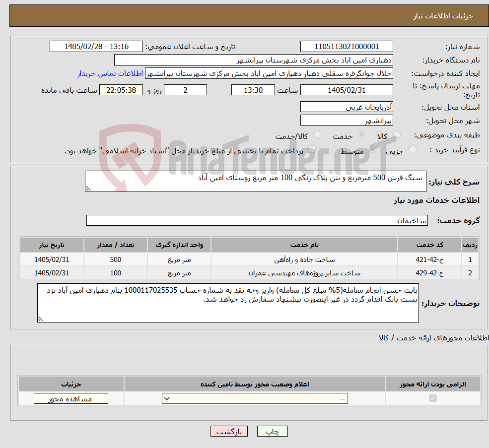Click the quantity 100 cell
Viewport: 489px width, 448px height.
tap(115, 273)
